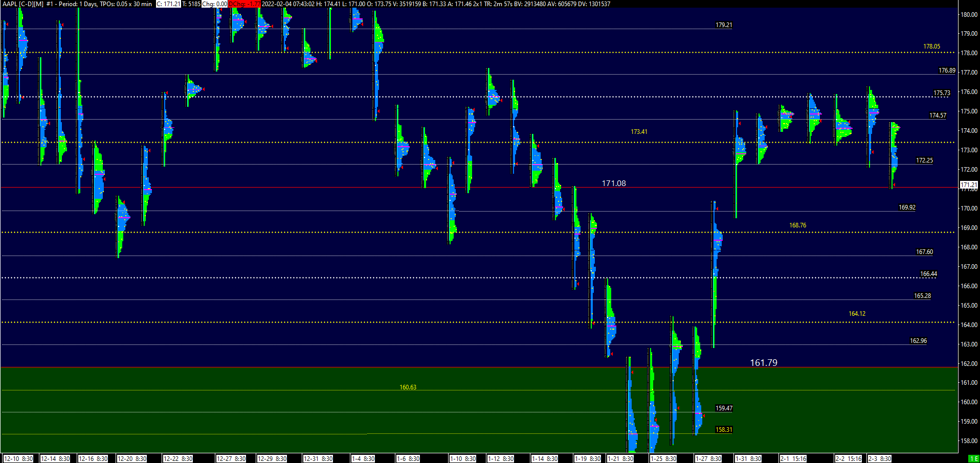Click the C: 171.21 close price field
980x463 pixels.
click(x=169, y=4)
